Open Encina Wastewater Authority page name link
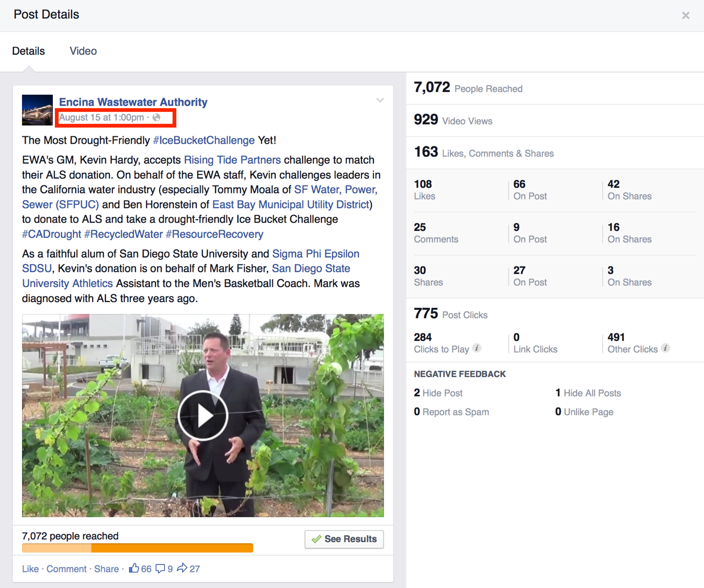This screenshot has height=588, width=704. point(133,102)
